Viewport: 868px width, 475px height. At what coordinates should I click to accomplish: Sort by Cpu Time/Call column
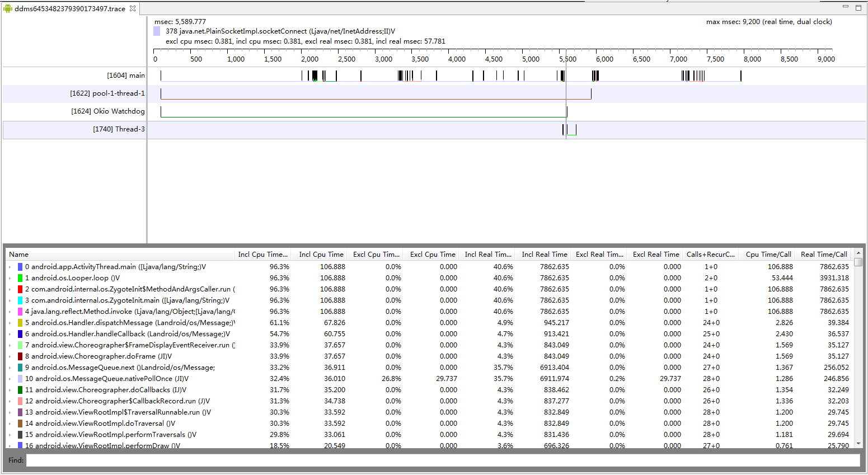[767, 255]
